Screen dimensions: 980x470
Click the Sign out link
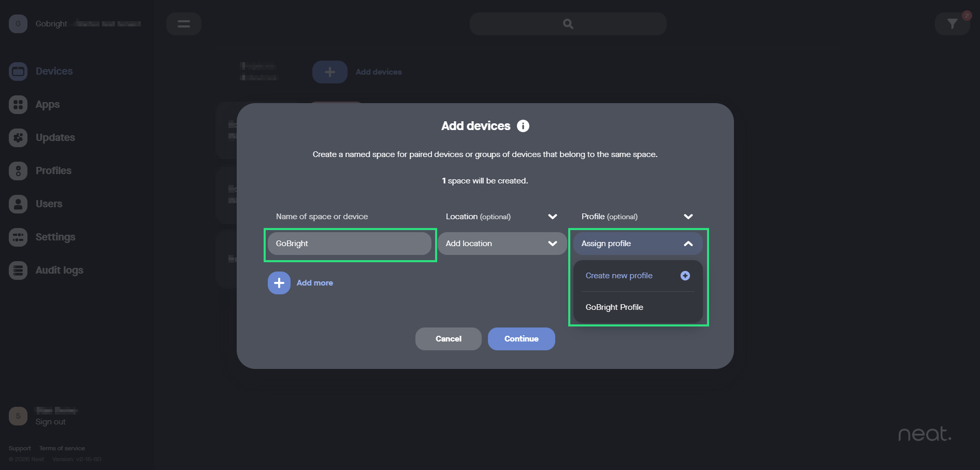coord(50,422)
